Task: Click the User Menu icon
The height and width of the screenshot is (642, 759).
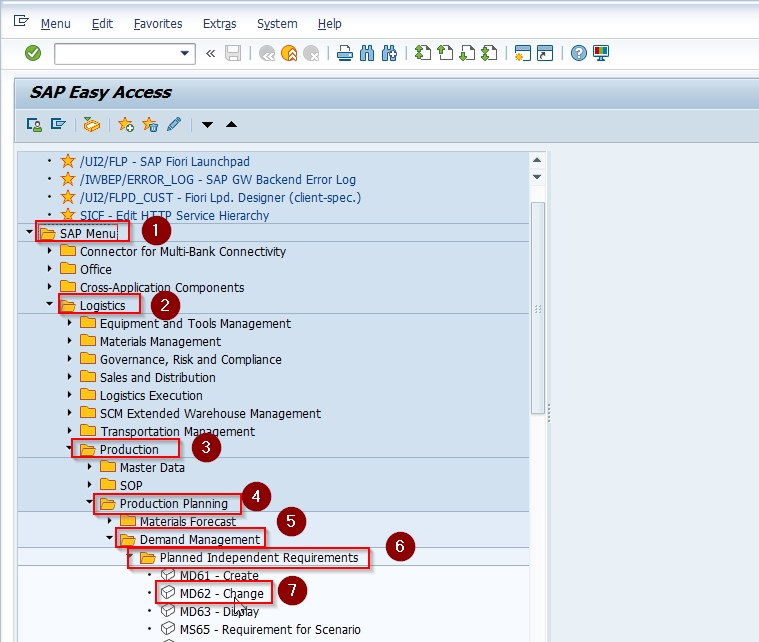Action: coord(34,125)
